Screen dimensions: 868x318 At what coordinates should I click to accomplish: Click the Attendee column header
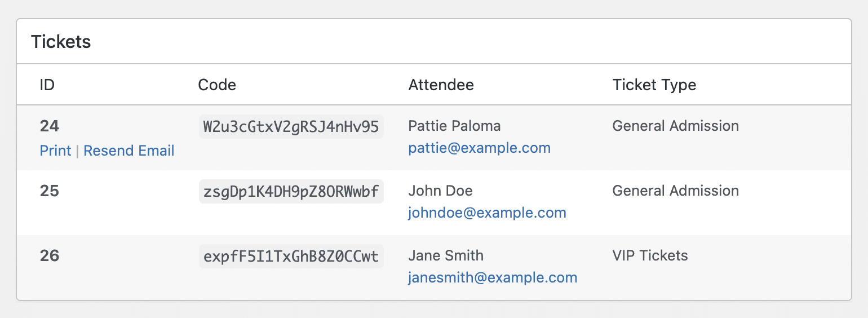tap(441, 85)
